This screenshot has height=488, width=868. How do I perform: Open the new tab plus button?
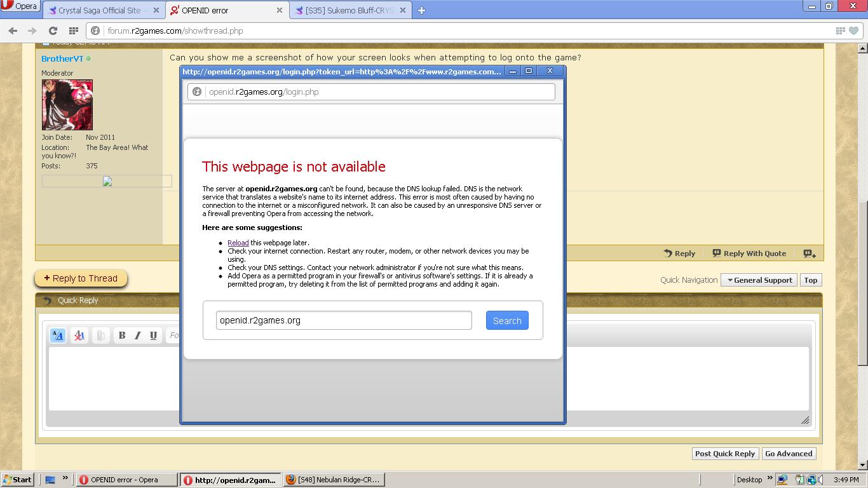pos(421,10)
